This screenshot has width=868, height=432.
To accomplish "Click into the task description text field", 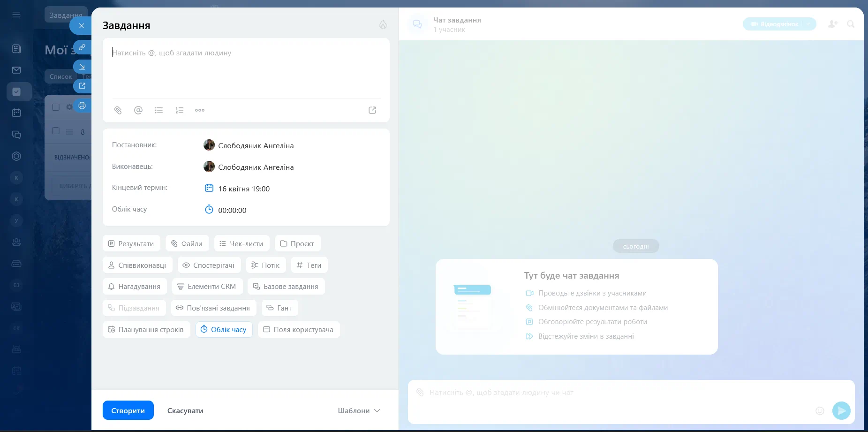I will [246, 70].
